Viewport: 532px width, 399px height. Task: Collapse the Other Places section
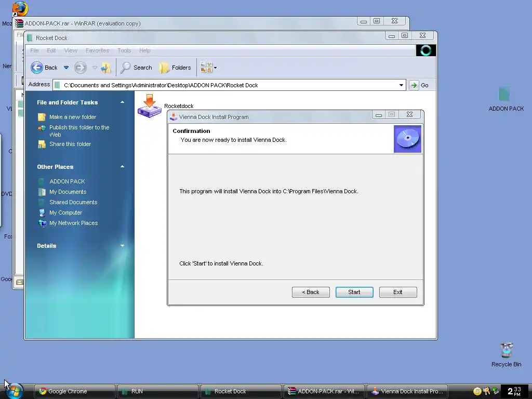click(x=122, y=167)
